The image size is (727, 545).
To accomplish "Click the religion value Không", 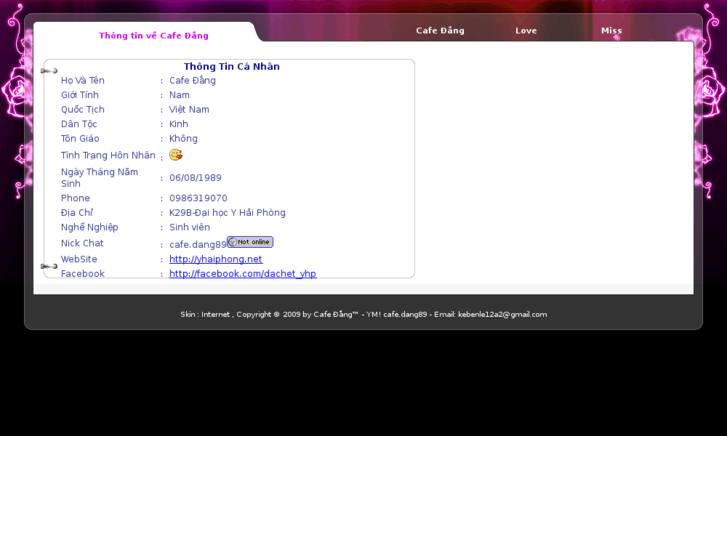I will point(183,139).
